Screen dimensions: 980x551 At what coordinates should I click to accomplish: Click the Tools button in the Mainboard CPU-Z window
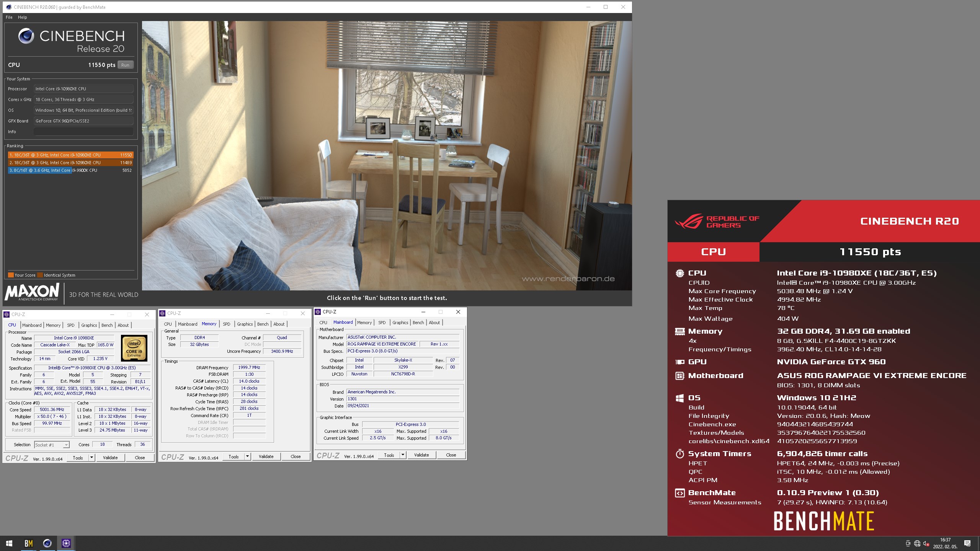[389, 455]
